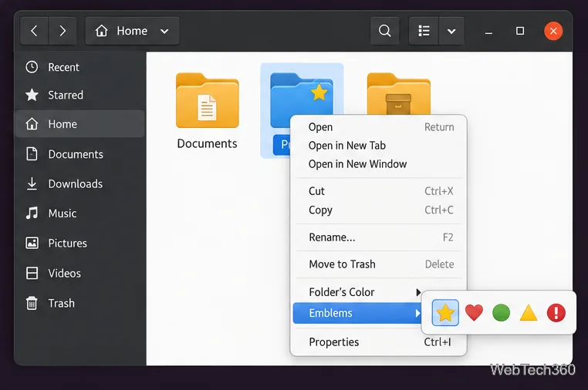Click the document icon beside sidebar Documents
Screen dimensions: 588x390
click(32, 154)
